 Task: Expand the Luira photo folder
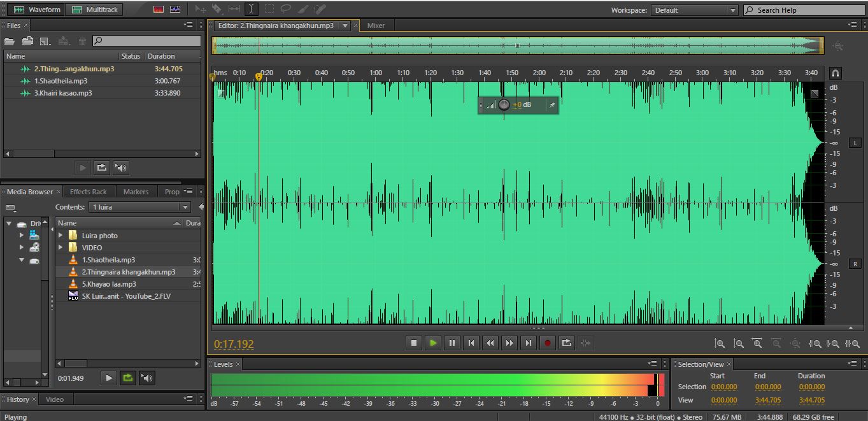coord(61,236)
